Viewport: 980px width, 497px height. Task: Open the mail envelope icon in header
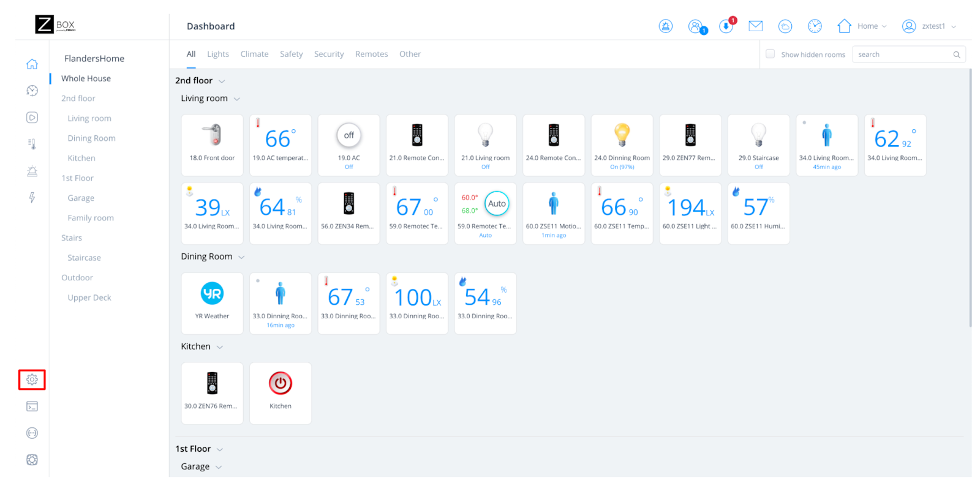(756, 26)
